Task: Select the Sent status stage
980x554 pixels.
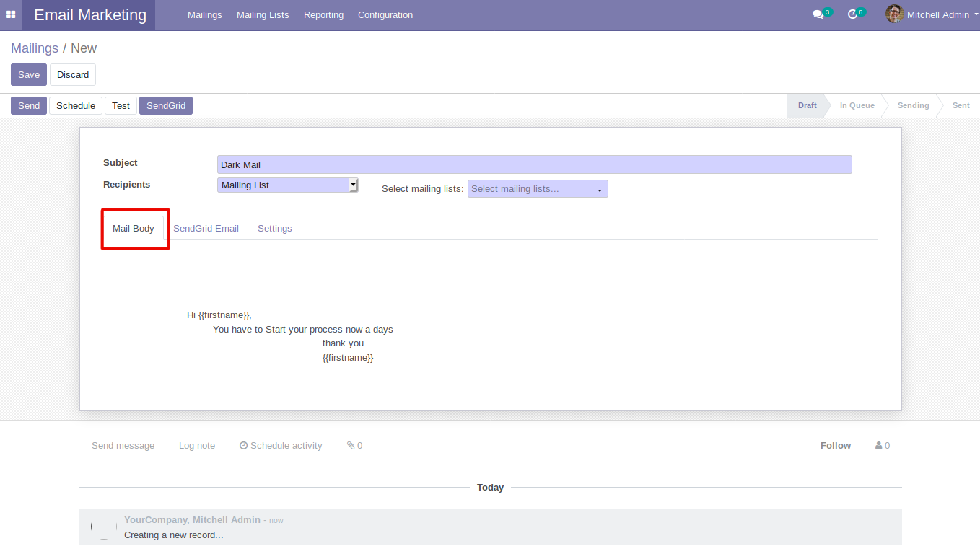Action: 961,106
